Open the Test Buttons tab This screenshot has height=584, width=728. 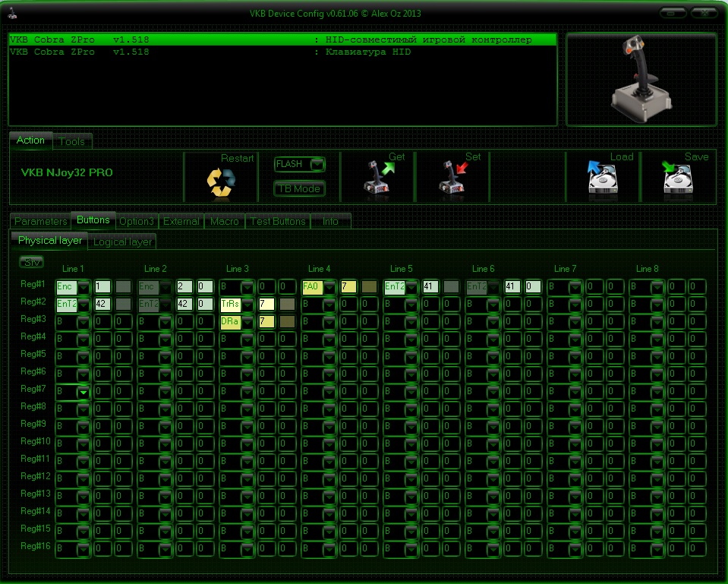(278, 221)
